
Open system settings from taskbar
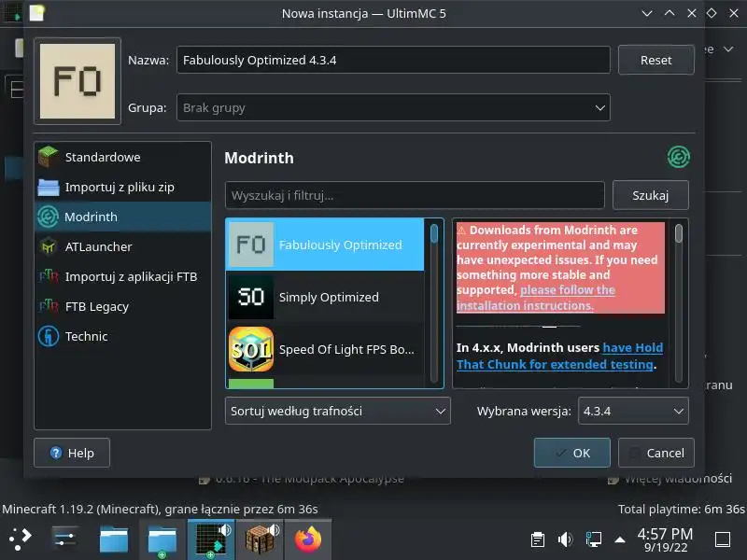coord(64,539)
